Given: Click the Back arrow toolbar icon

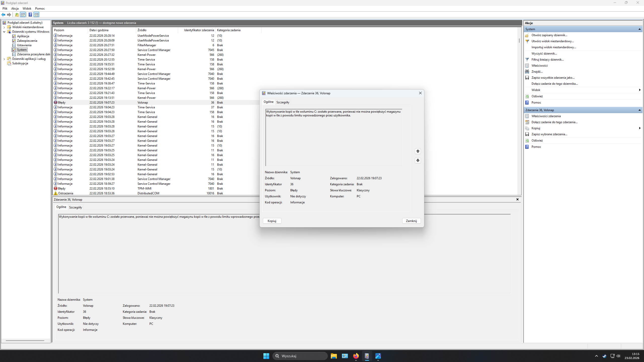Looking at the screenshot, I should (x=3, y=15).
